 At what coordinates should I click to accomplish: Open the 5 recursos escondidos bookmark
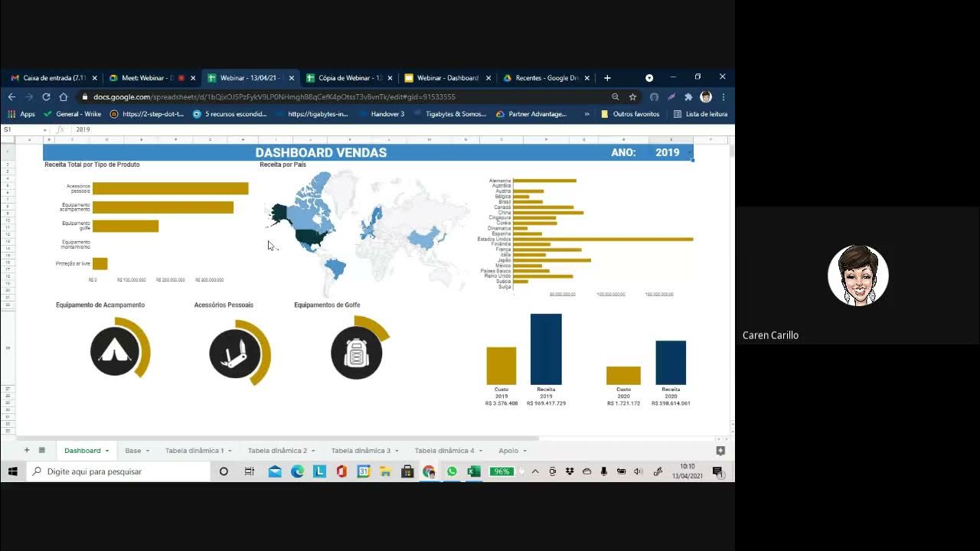coord(230,114)
